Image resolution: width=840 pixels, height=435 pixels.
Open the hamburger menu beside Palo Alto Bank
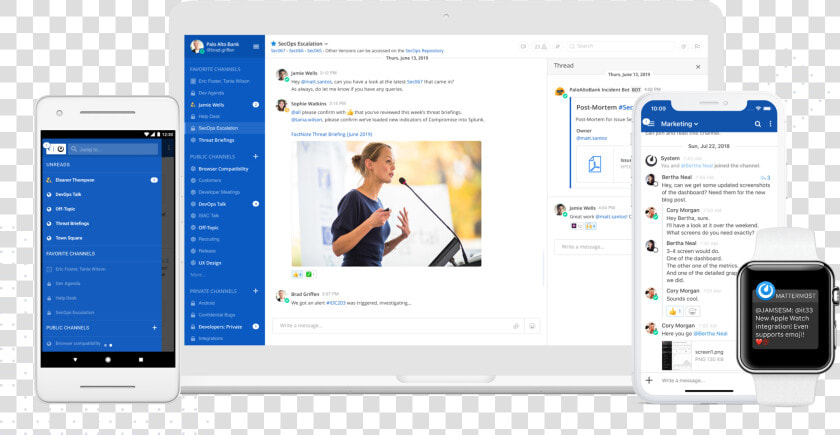[x=256, y=47]
